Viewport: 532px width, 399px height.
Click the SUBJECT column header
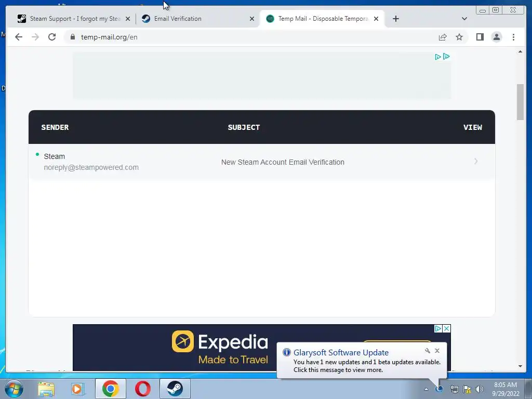(244, 127)
